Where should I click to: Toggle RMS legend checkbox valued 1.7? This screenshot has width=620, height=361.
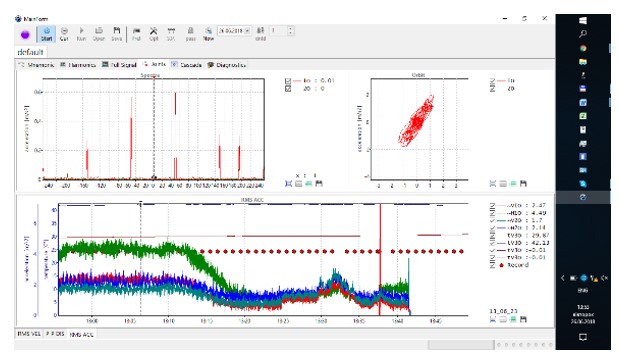(492, 220)
